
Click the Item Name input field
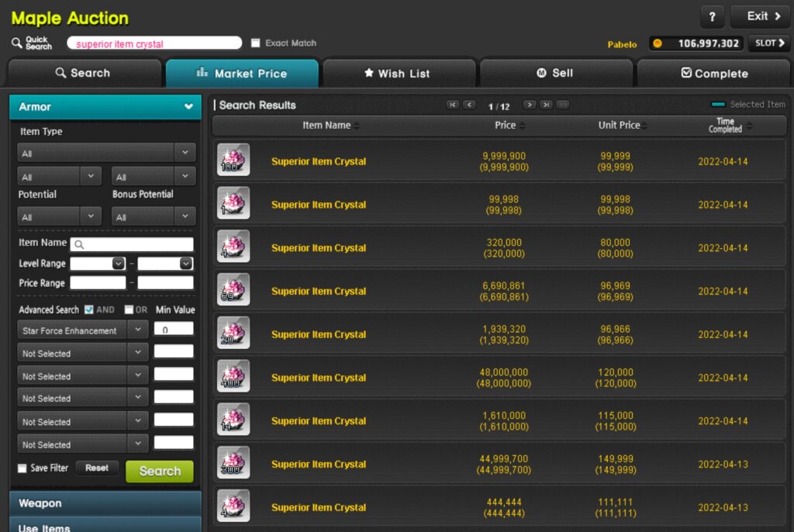[132, 244]
